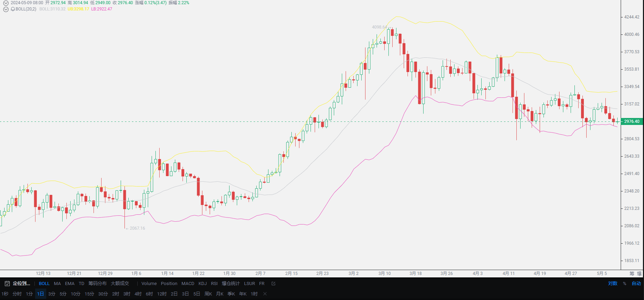Click the current price tag 2976.40
The width and height of the screenshot is (644, 300).
(x=632, y=121)
